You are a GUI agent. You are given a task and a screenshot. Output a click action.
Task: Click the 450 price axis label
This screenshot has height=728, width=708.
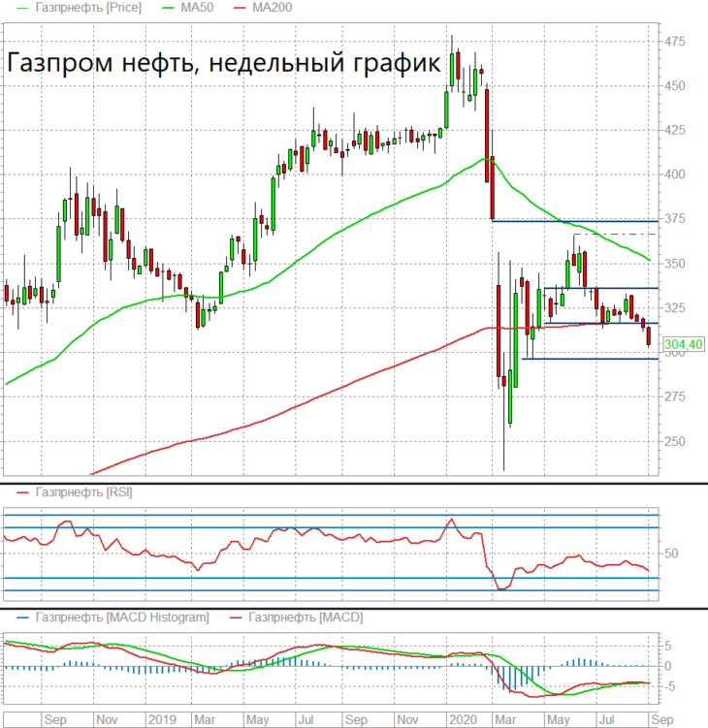(x=675, y=86)
